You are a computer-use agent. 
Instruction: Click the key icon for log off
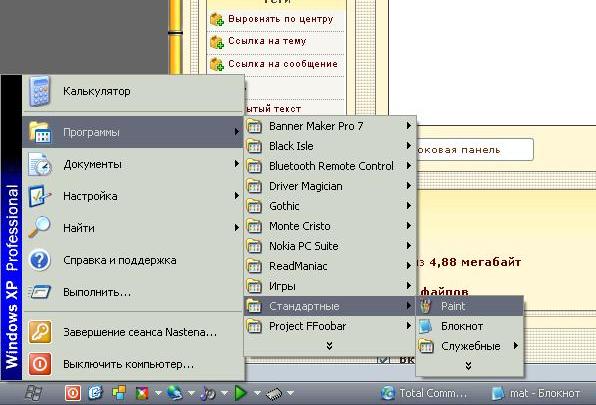coord(40,332)
